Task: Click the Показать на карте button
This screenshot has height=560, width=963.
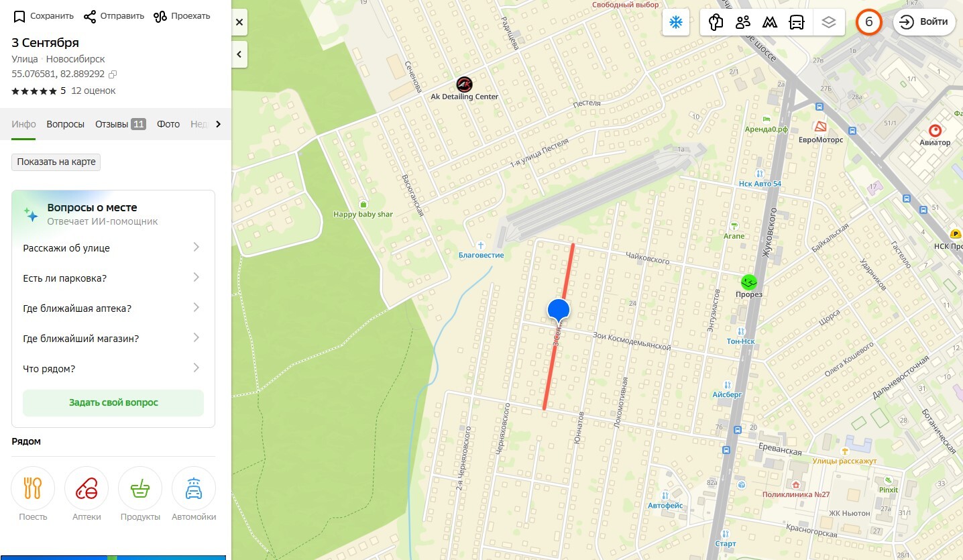Action: 56,162
